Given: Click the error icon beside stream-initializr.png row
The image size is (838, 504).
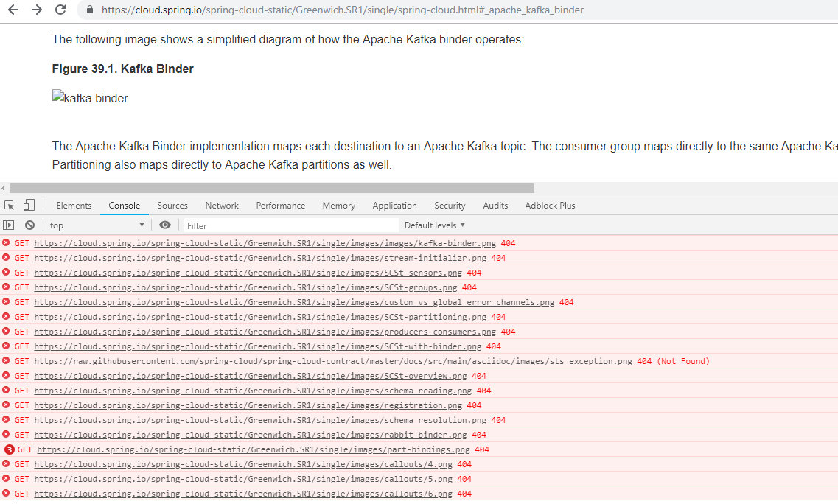Looking at the screenshot, I should [6, 258].
